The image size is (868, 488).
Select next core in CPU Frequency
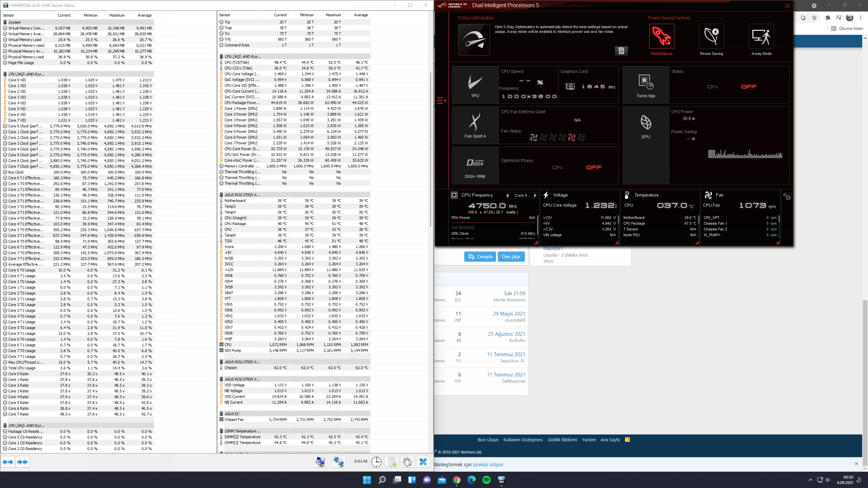[x=535, y=196]
